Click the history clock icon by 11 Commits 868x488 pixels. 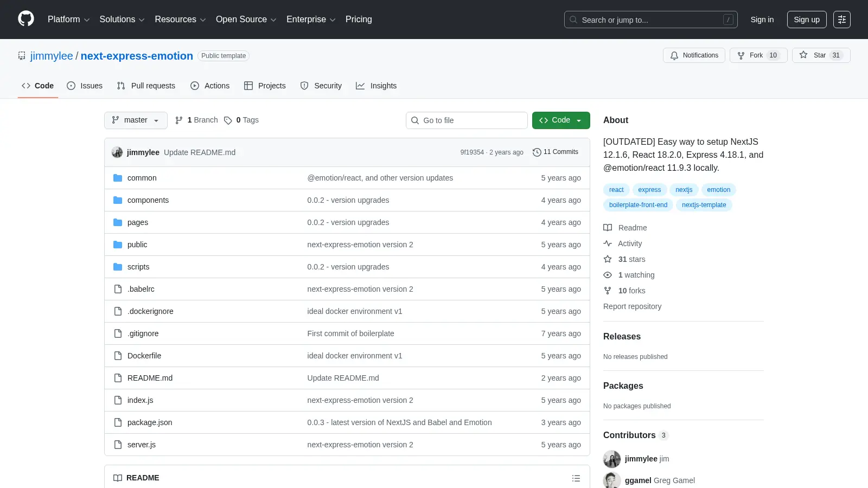[537, 152]
